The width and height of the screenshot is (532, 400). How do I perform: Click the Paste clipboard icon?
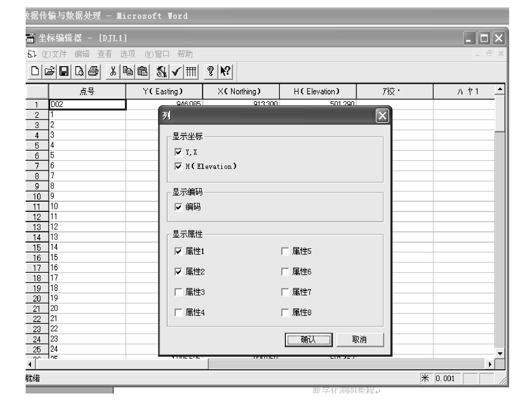click(x=142, y=72)
